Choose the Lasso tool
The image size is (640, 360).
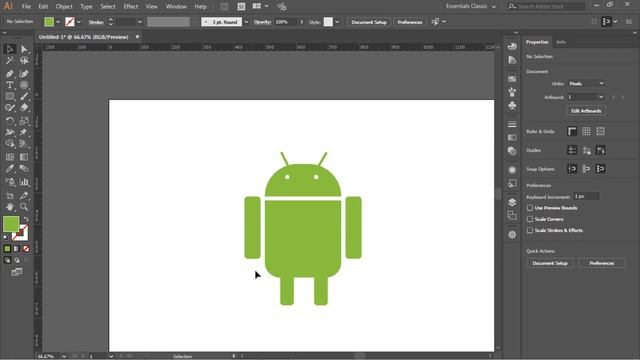(24, 61)
